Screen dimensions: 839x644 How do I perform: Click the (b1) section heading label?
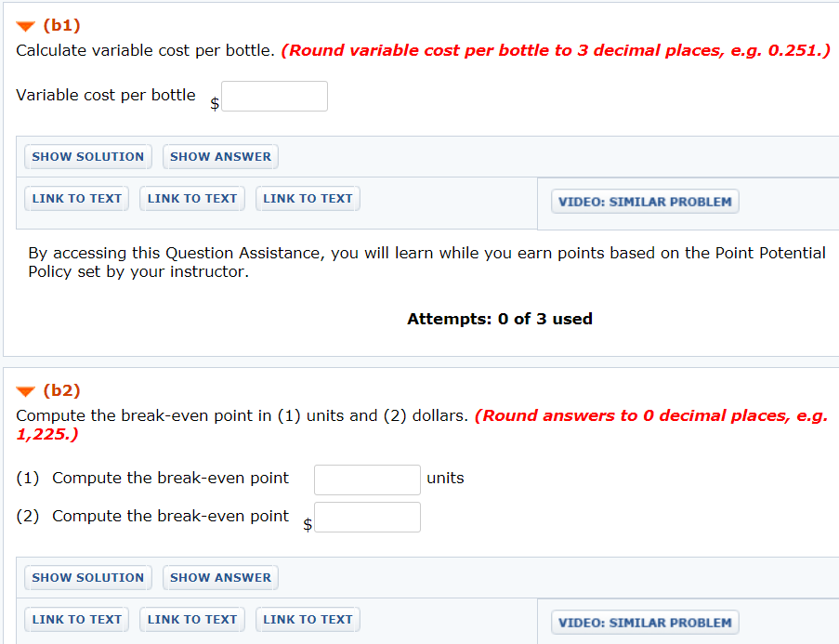click(61, 26)
